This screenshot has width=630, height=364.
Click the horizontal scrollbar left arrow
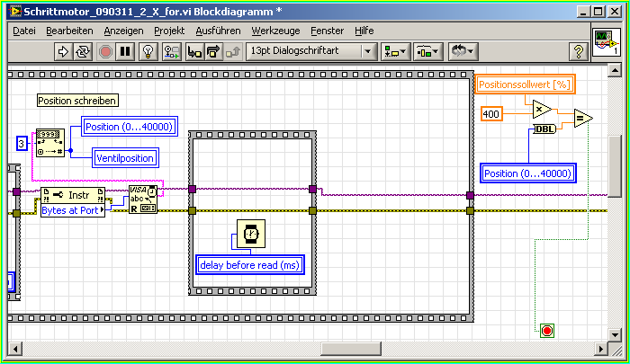click(x=15, y=349)
